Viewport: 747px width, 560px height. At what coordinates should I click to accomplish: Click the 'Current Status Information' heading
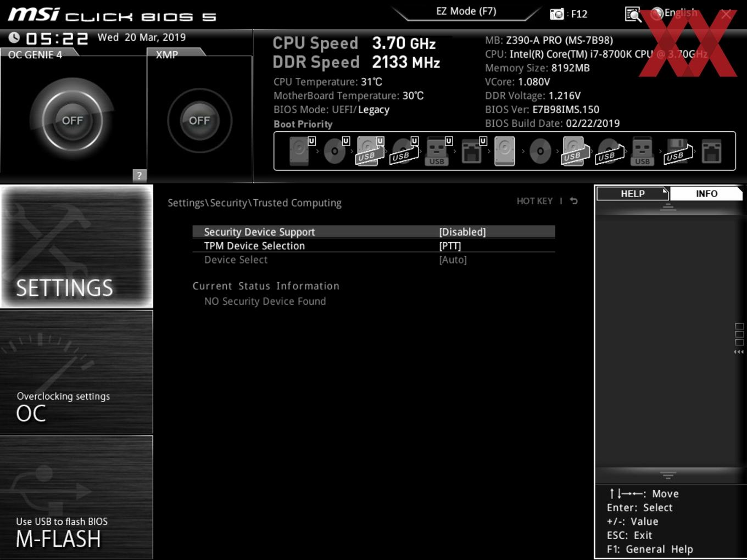(266, 286)
